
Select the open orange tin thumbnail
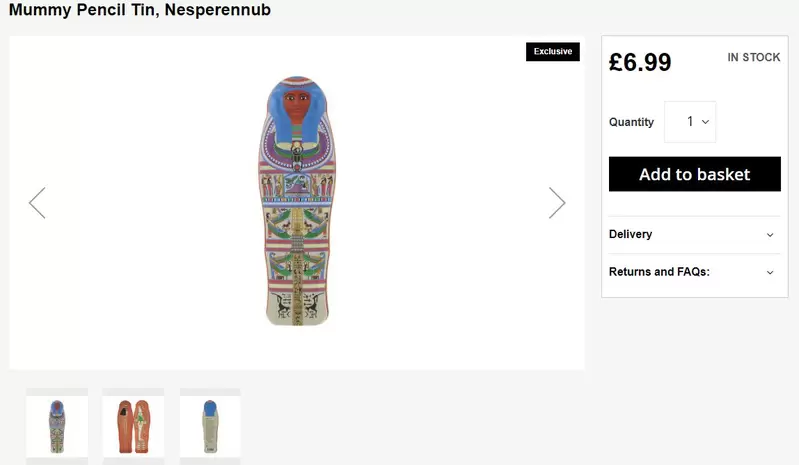[x=133, y=425]
